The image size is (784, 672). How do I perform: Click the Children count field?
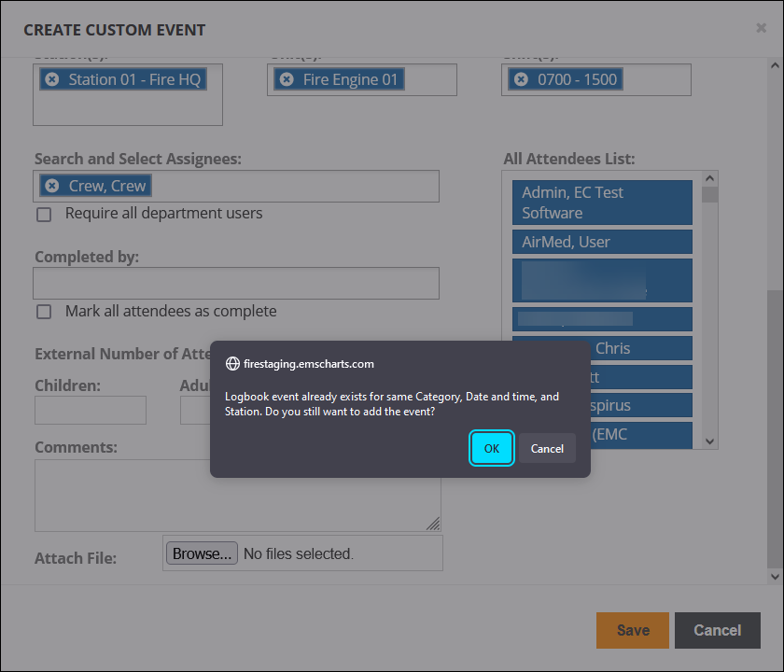[x=91, y=410]
